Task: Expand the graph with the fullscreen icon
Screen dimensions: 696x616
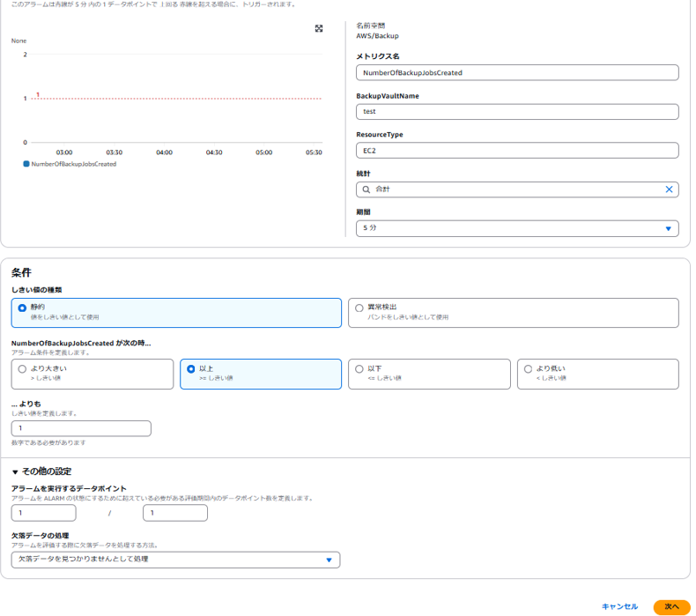Action: 319,29
